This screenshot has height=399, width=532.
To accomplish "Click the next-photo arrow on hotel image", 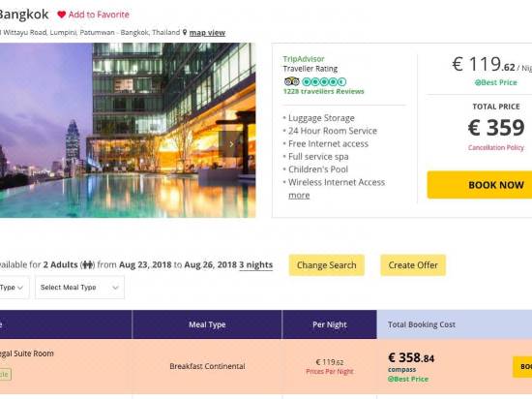I will click(231, 144).
